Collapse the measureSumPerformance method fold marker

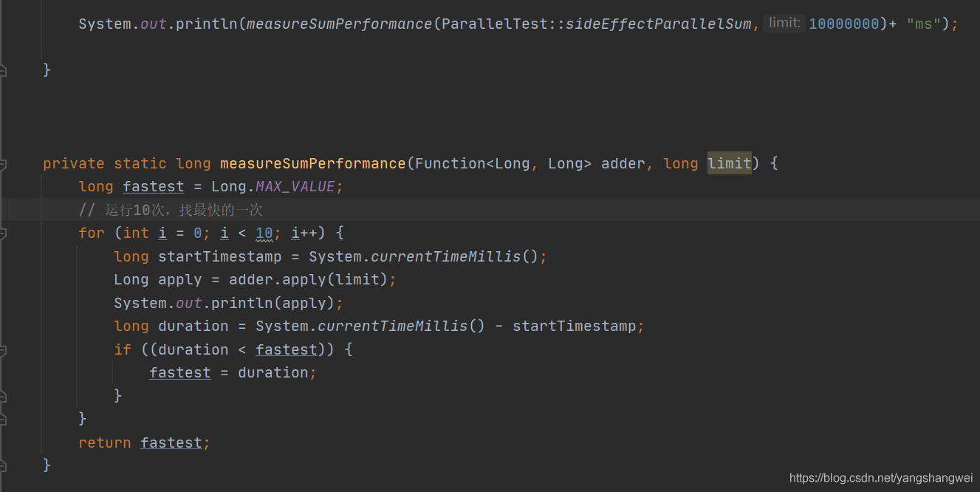[x=3, y=163]
